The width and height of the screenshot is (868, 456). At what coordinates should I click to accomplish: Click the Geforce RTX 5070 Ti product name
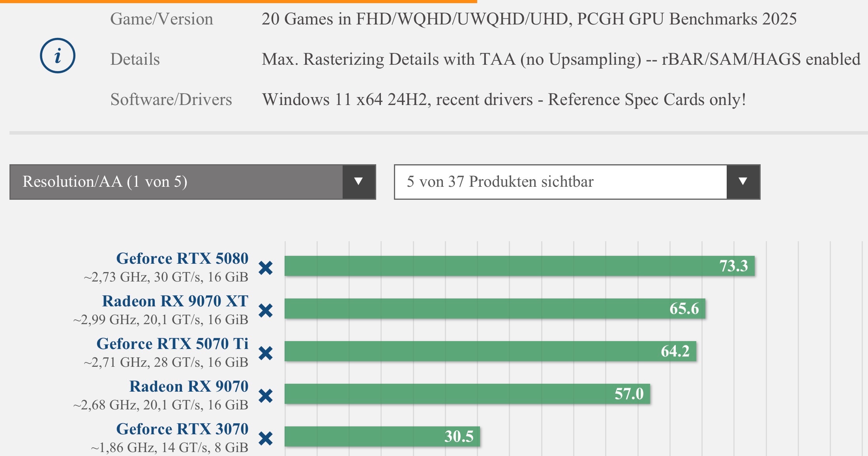click(172, 344)
